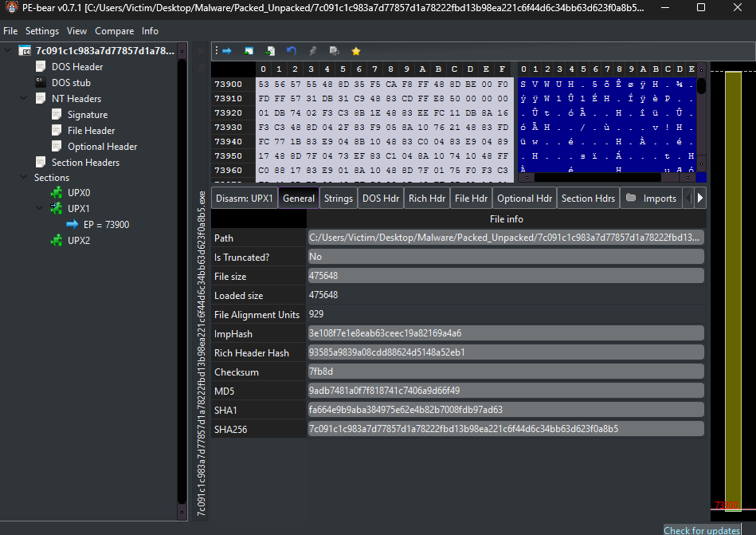
Task: Open the Compare menu
Action: [x=115, y=31]
